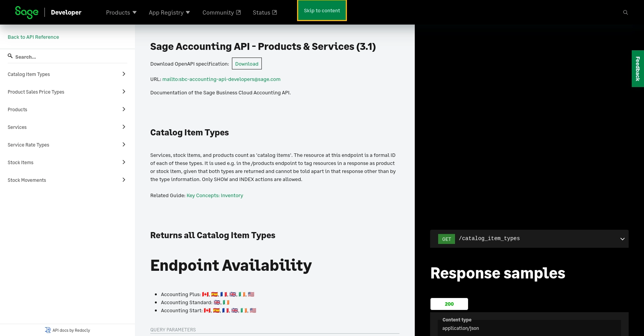Expand Product Sales Price Types chevron

123,92
